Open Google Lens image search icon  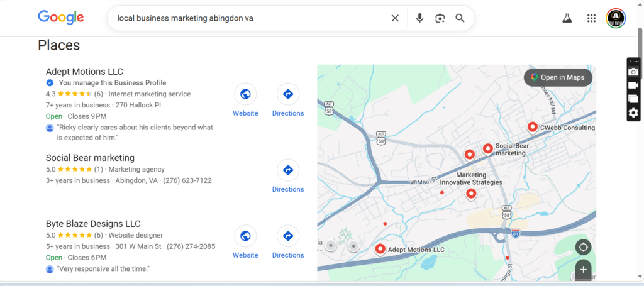point(440,18)
